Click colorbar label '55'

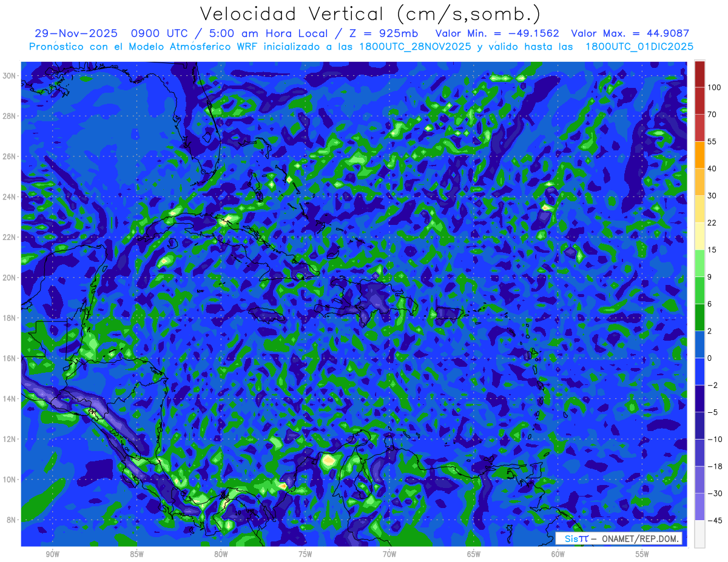[x=712, y=141]
